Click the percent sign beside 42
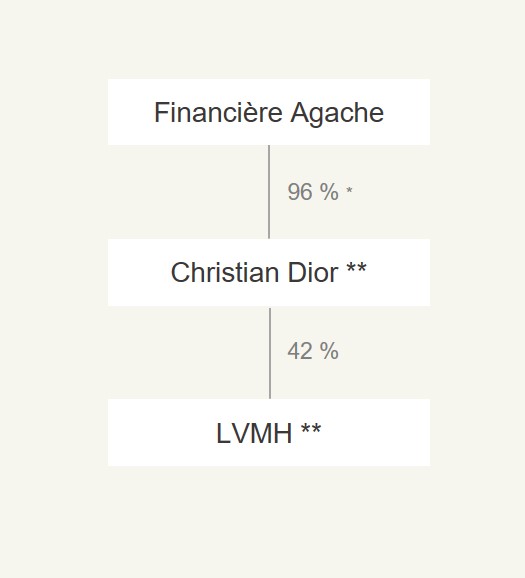 coord(329,351)
